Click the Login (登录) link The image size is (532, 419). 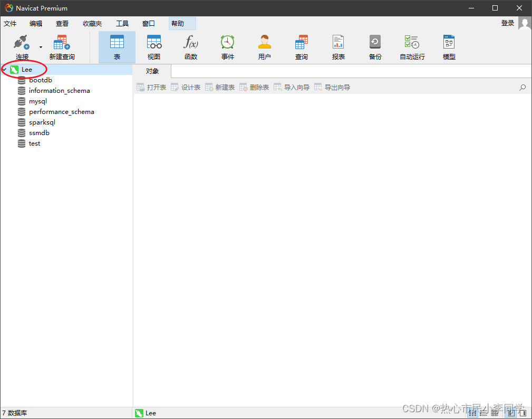click(508, 23)
